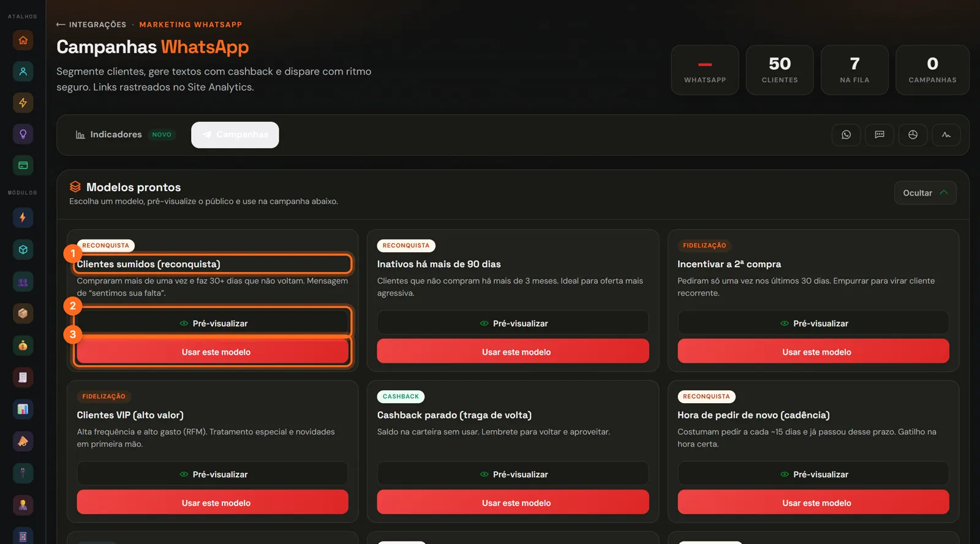The image size is (980, 544).
Task: Open the purple people module icon
Action: tap(23, 282)
